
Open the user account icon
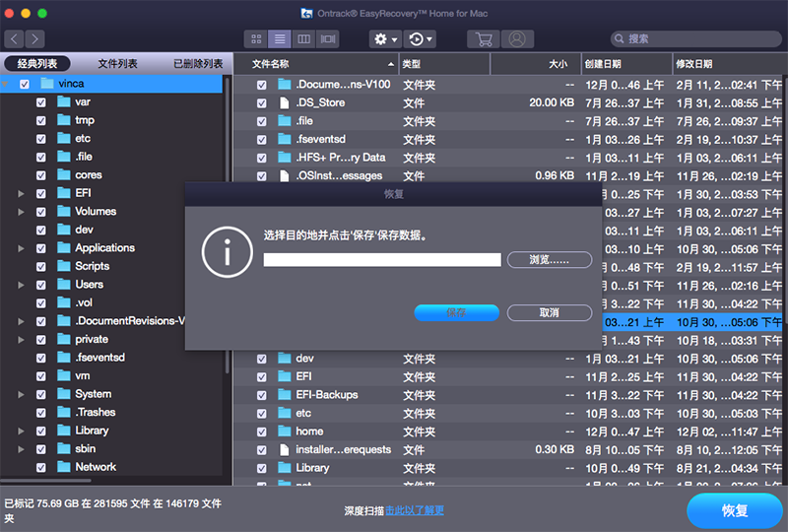[517, 38]
